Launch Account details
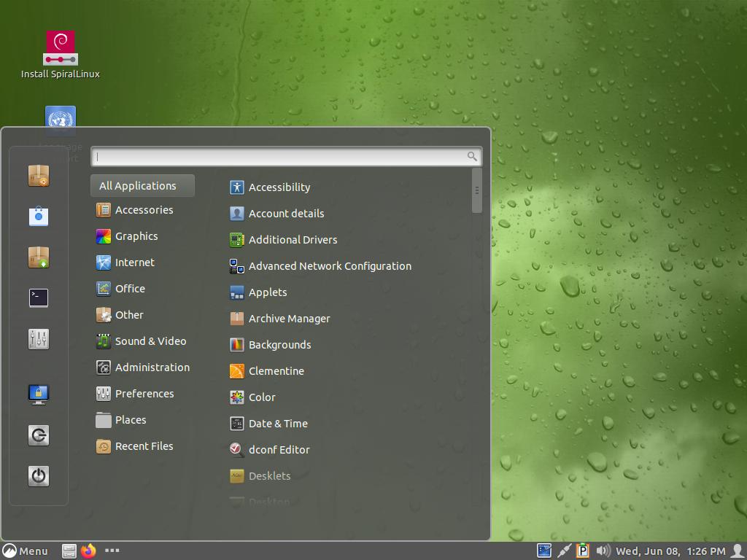The image size is (747, 560). coord(276,214)
